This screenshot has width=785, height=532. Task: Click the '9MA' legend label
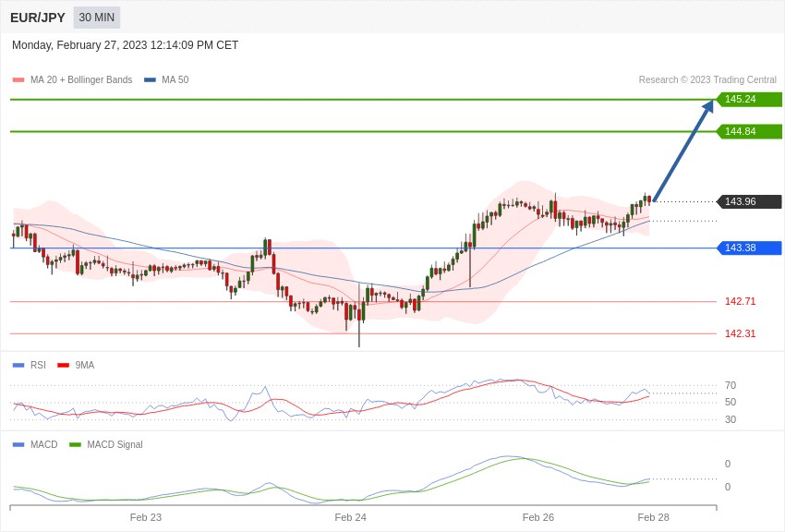tap(85, 366)
